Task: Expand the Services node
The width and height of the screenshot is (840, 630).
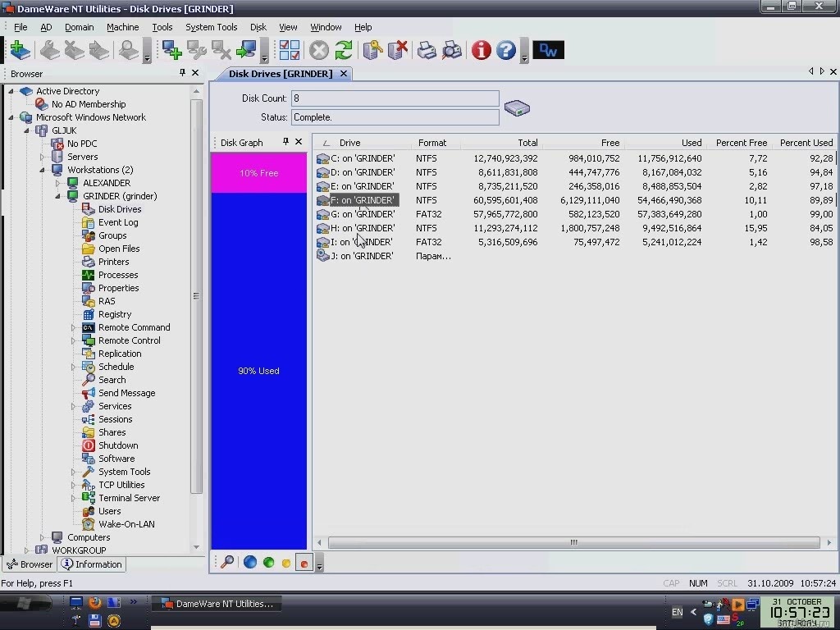Action: coord(73,406)
